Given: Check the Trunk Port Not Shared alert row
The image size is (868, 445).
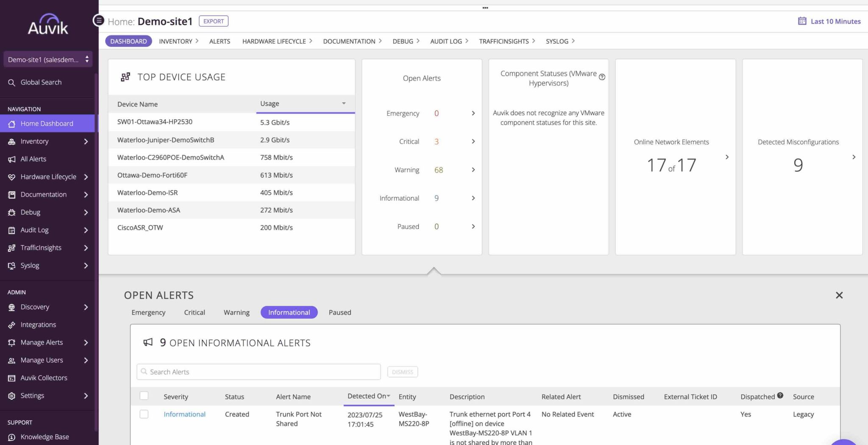Looking at the screenshot, I should click(144, 414).
